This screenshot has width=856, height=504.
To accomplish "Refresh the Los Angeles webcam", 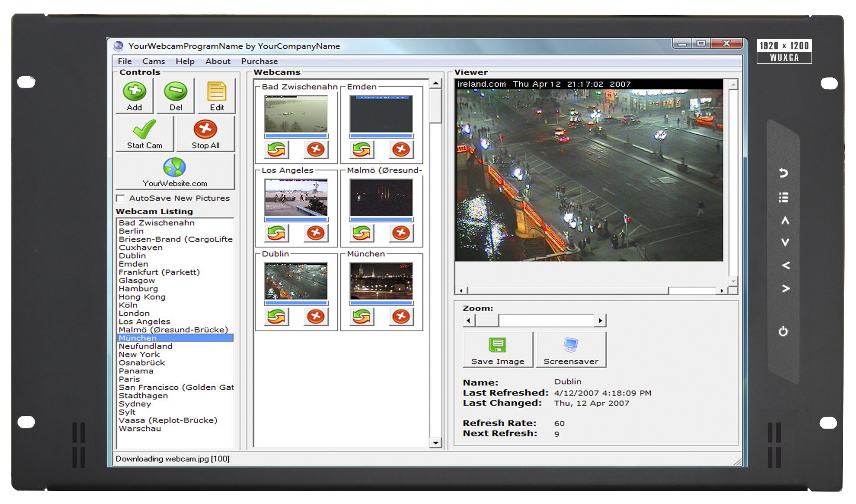I will pyautogui.click(x=276, y=233).
